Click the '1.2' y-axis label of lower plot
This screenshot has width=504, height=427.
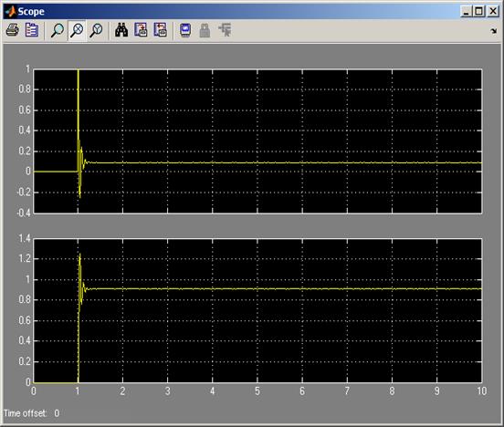click(x=25, y=258)
